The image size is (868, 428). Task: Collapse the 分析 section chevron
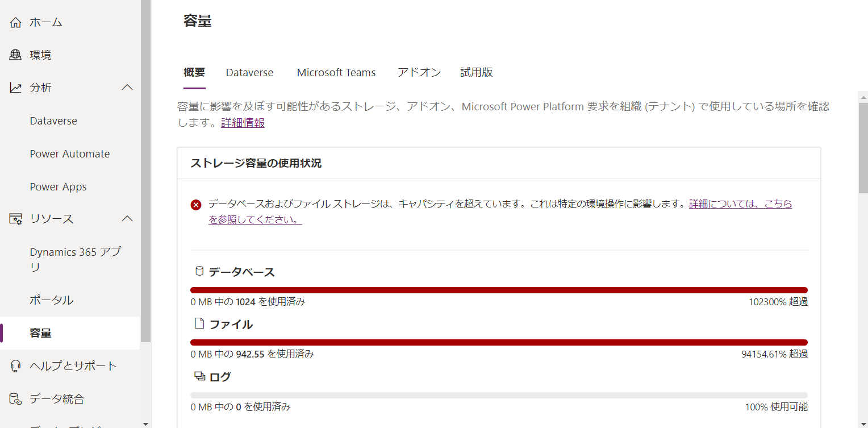(127, 87)
